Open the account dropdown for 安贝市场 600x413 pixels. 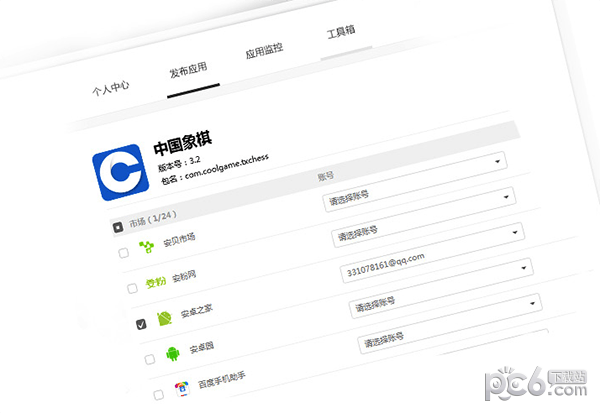(415, 181)
